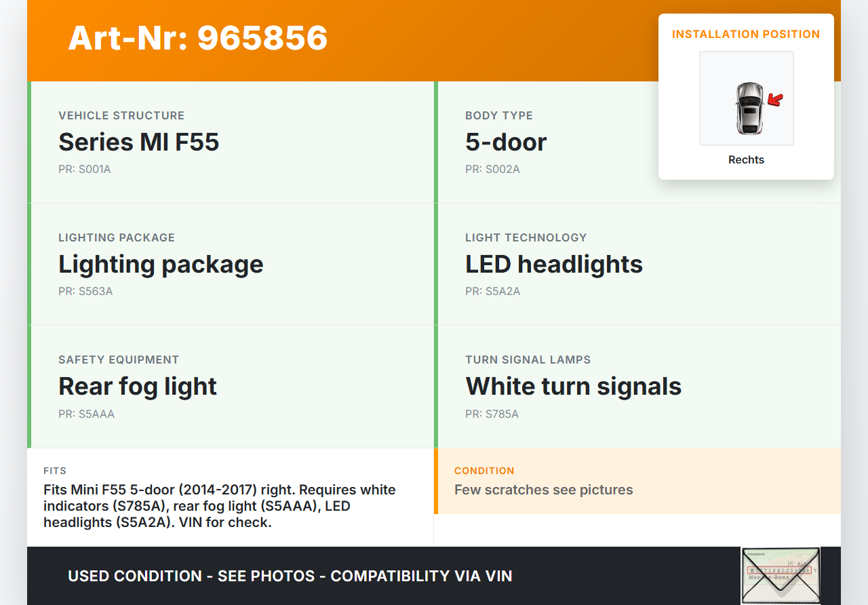
Task: Click the LED headlights value
Action: click(553, 265)
